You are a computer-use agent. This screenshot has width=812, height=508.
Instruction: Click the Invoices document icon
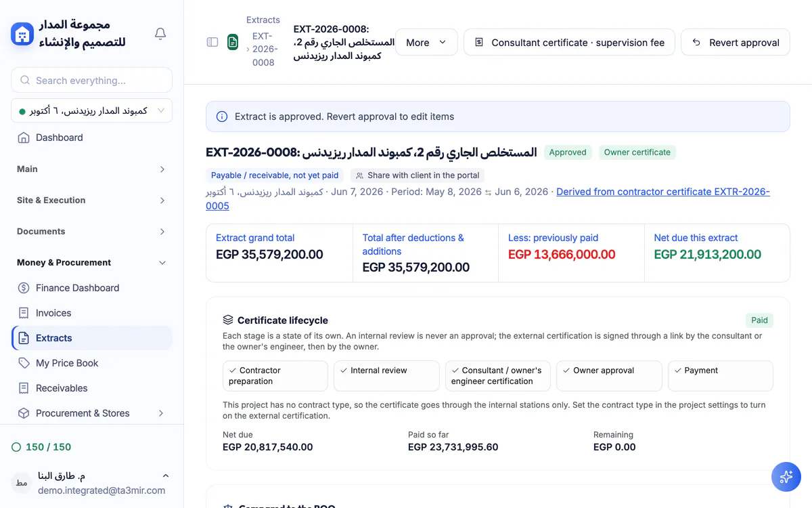pyautogui.click(x=24, y=313)
